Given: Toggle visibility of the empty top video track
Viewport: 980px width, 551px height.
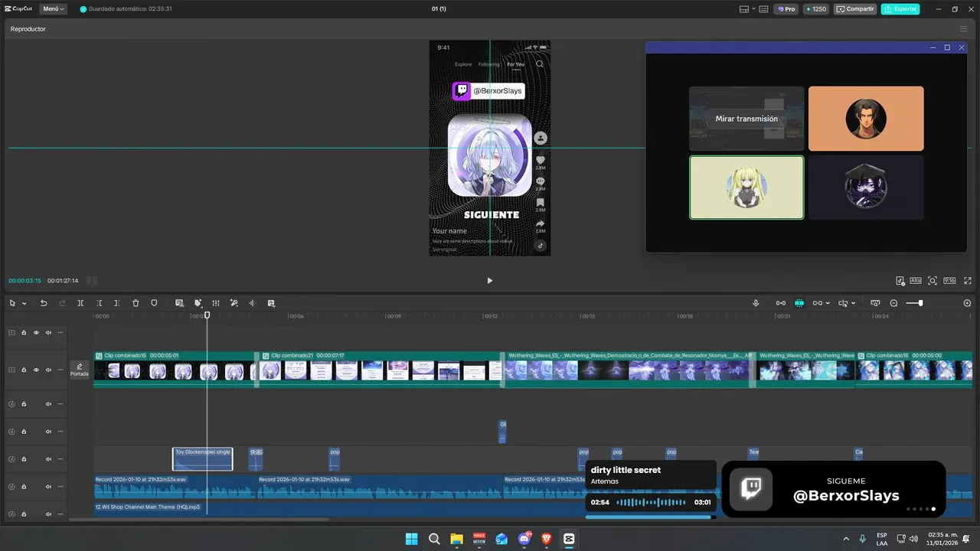Looking at the screenshot, I should (x=36, y=332).
